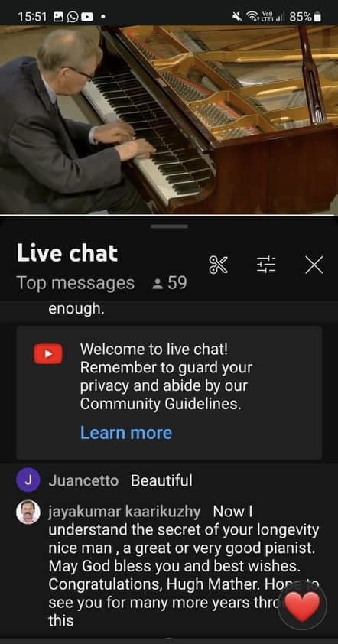Tap the battery indicator showing 85%
This screenshot has height=644, width=338.
tap(305, 17)
